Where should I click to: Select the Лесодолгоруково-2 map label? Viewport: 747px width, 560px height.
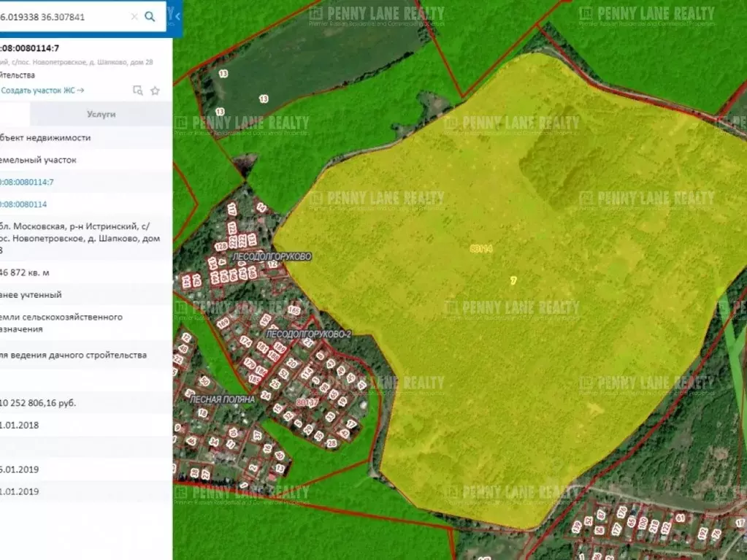[309, 334]
